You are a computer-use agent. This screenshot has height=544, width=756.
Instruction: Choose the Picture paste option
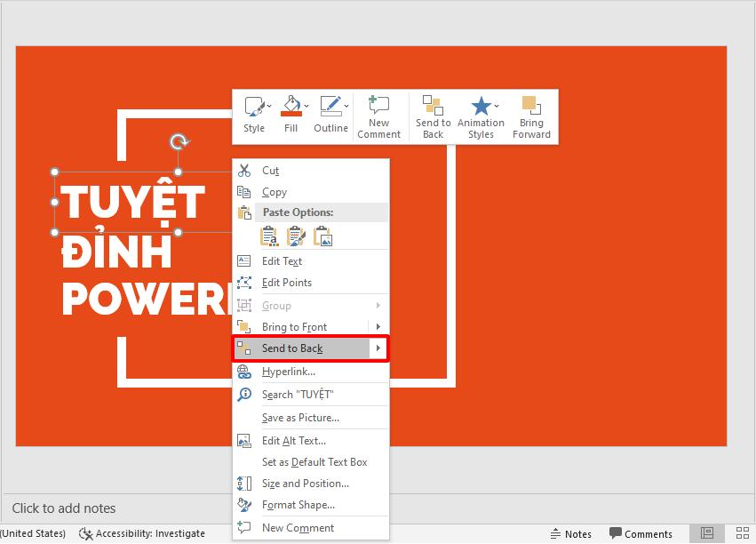tap(322, 236)
